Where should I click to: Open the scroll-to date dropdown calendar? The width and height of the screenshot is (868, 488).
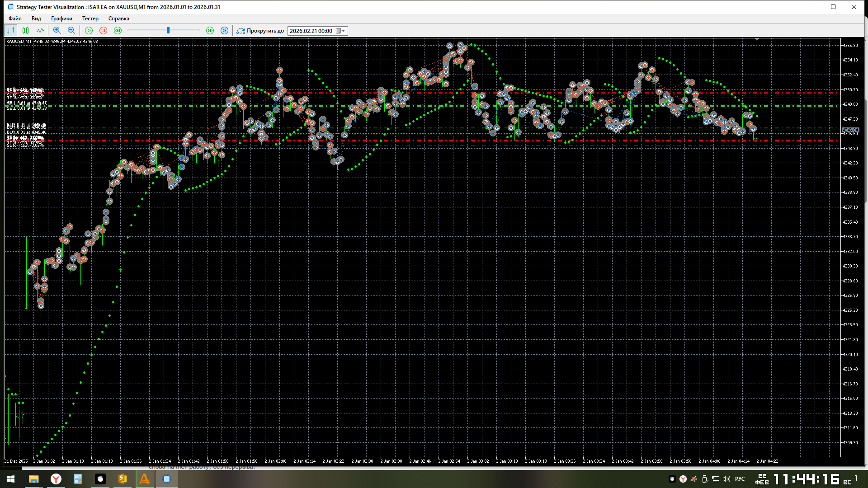[x=340, y=31]
